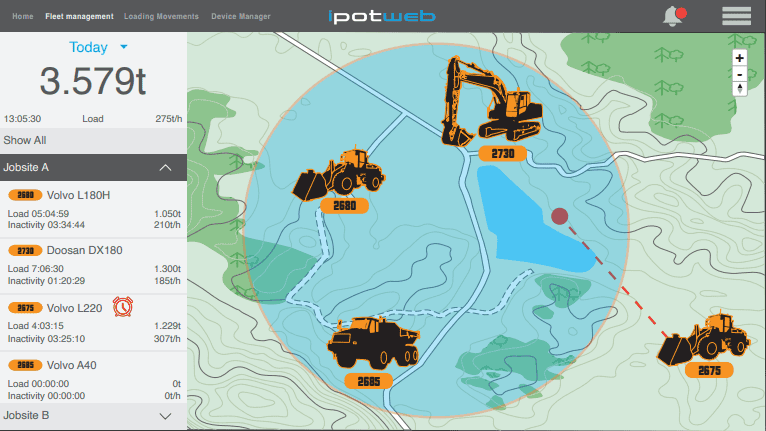Switch to the Device Manager tab

point(240,16)
